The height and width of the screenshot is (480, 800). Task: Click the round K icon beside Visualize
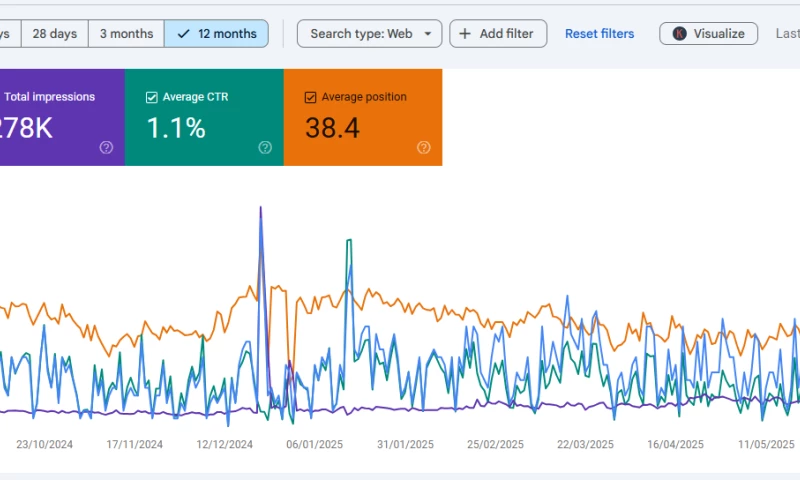(x=680, y=34)
